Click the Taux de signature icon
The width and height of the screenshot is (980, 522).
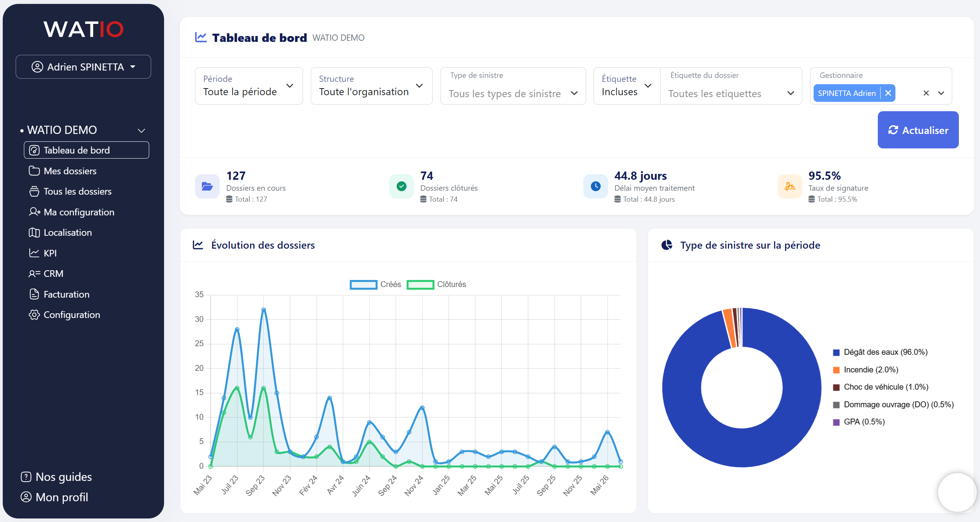pos(790,186)
